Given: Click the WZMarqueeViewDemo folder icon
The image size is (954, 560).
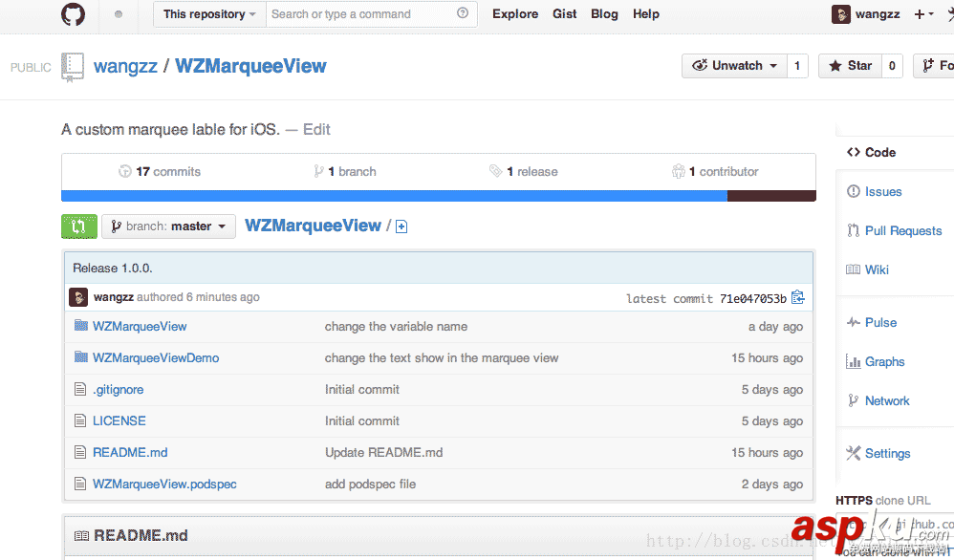Looking at the screenshot, I should point(81,356).
